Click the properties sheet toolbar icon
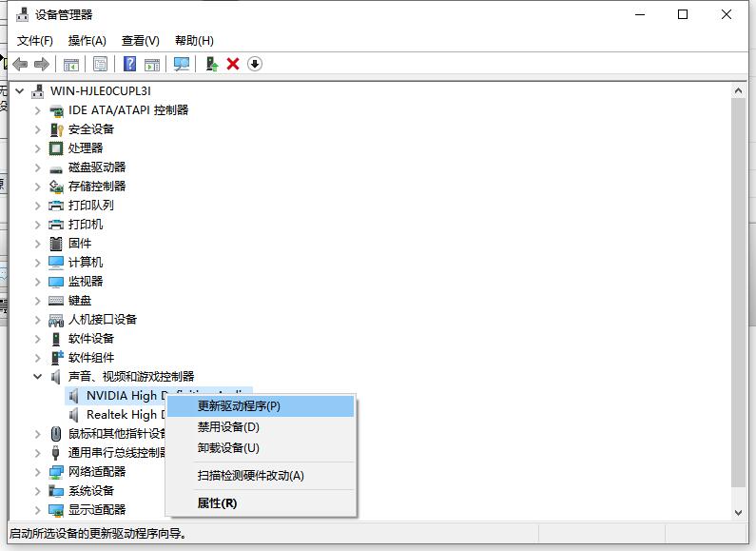The image size is (756, 551). 100,64
